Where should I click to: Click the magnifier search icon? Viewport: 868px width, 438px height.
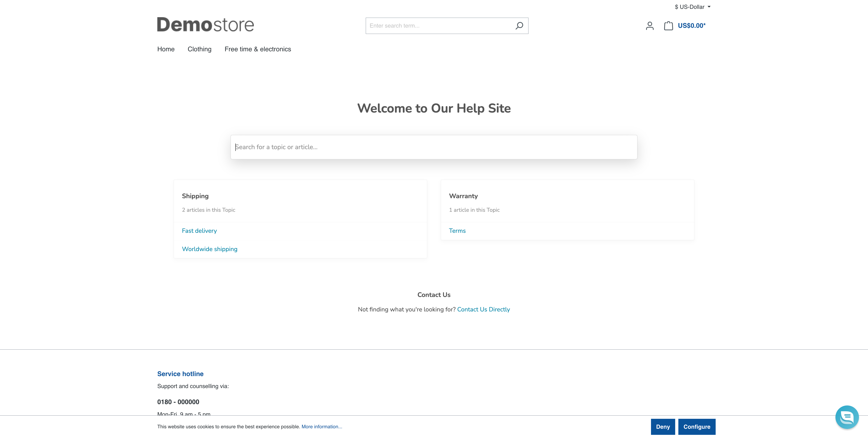tap(519, 26)
